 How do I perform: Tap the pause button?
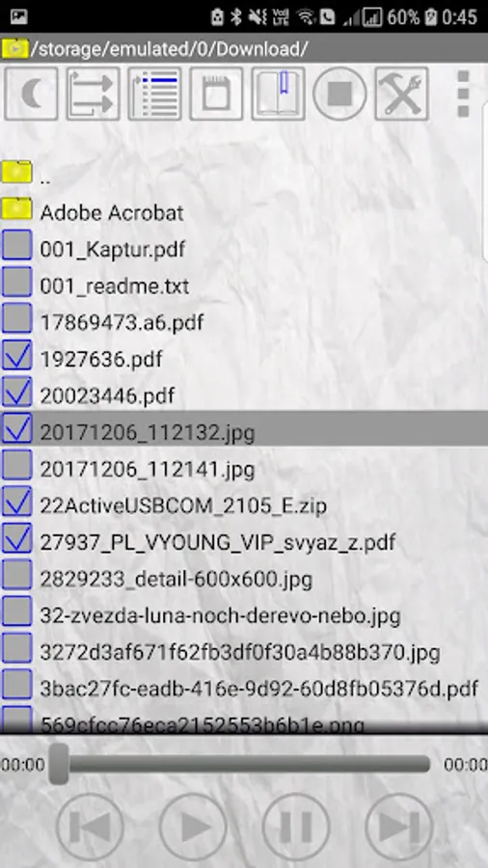pos(295,827)
